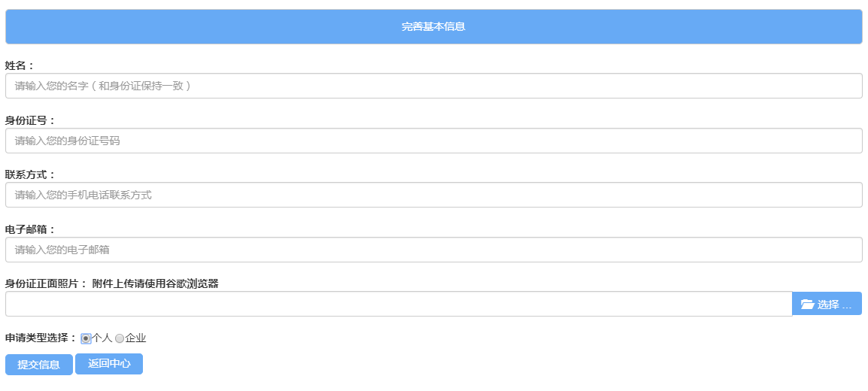Click the 身份证号： field label
Image resolution: width=868 pixels, height=391 pixels.
click(31, 120)
